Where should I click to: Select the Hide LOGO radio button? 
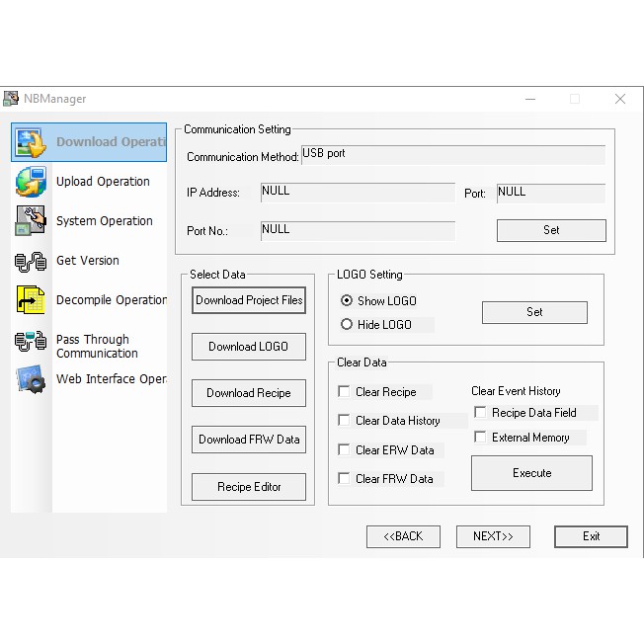click(x=347, y=324)
